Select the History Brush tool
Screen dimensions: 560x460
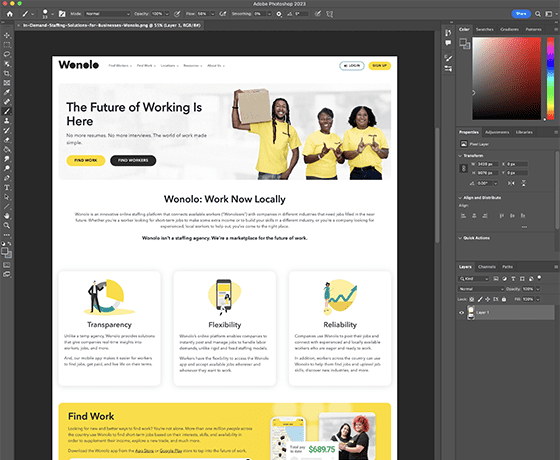pos(7,130)
